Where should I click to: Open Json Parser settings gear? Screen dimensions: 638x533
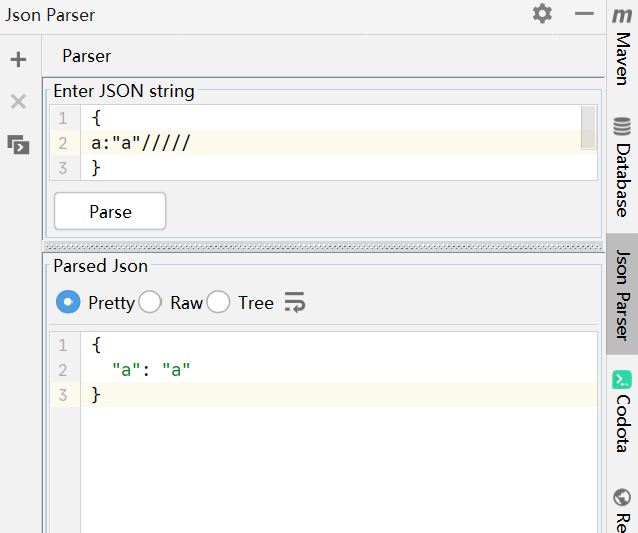(x=542, y=14)
